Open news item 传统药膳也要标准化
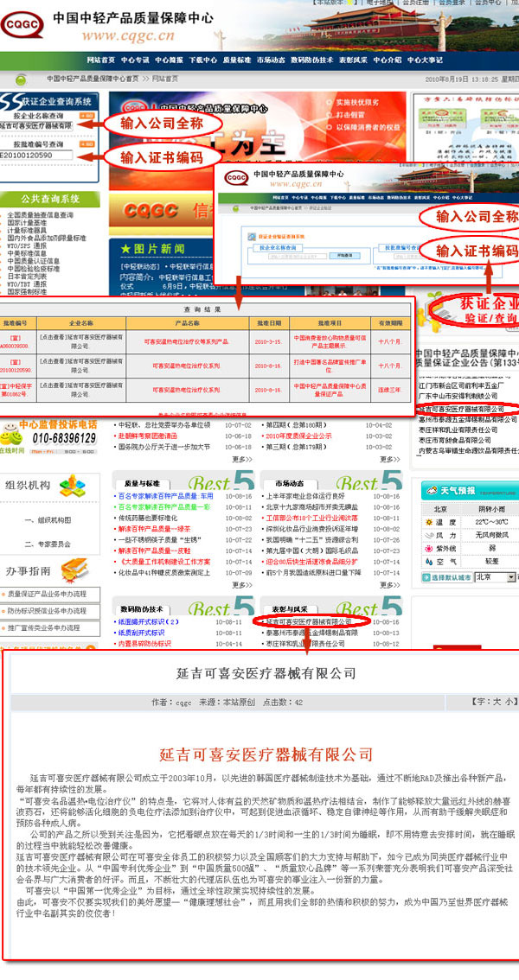Viewport: 519px width, 980px height. pos(147,519)
